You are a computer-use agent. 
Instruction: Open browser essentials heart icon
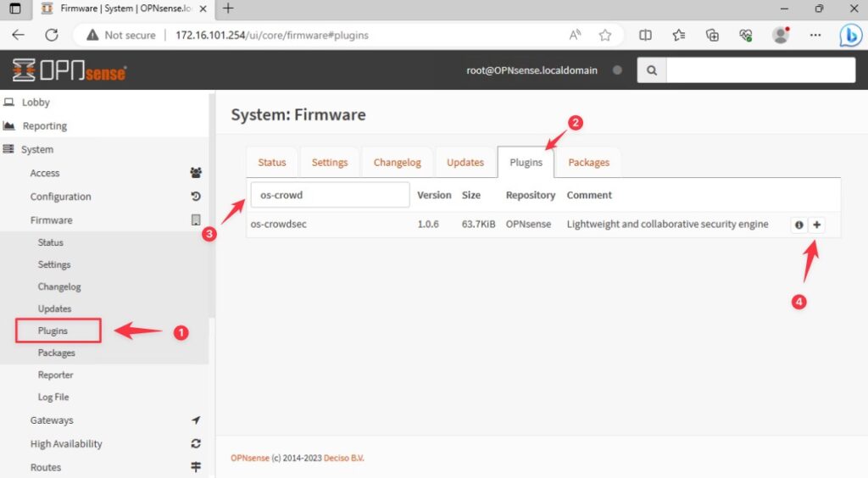pyautogui.click(x=746, y=35)
